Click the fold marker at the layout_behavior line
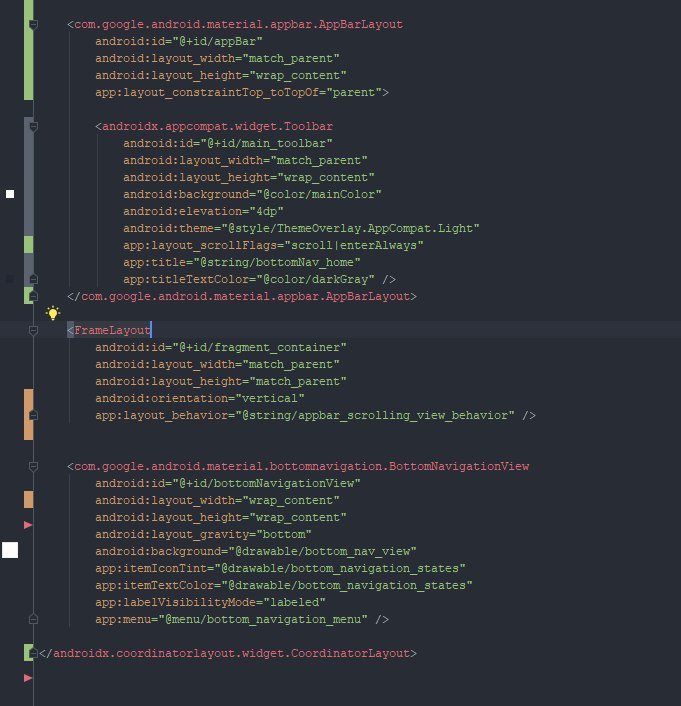This screenshot has height=706, width=681. [33, 415]
